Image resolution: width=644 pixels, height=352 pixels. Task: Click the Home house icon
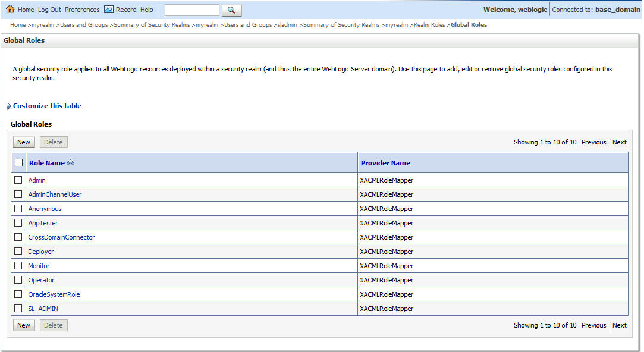10,9
